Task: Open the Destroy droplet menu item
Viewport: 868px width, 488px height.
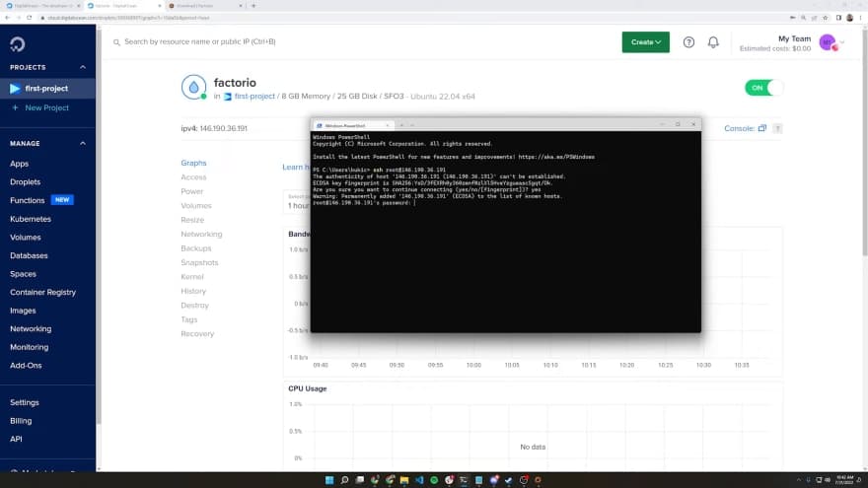Action: (194, 306)
